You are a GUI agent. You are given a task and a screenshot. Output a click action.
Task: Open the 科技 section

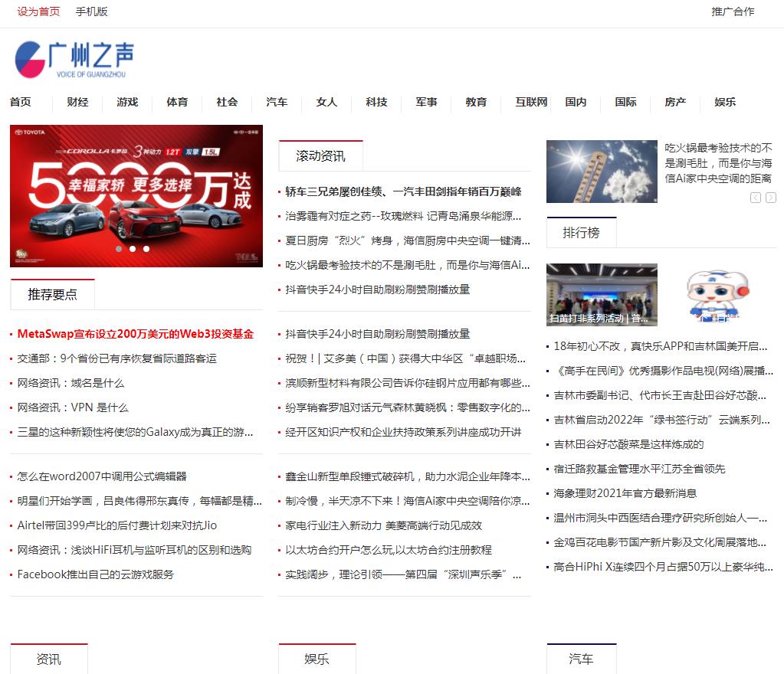point(376,102)
